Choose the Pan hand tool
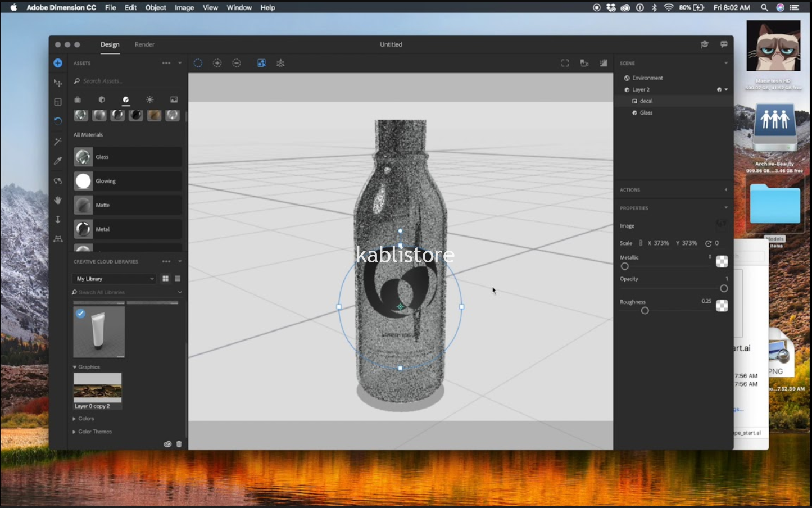Screen dimensions: 812x508 click(x=58, y=200)
